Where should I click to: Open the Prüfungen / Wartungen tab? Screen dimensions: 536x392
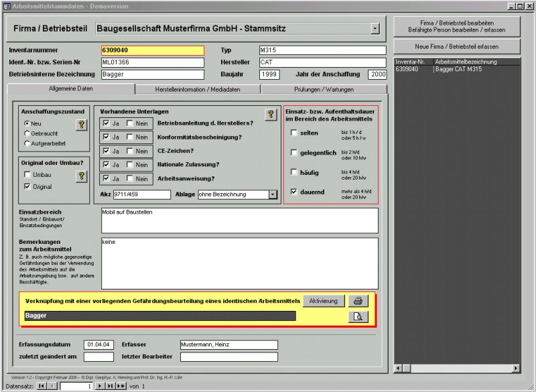[x=324, y=89]
